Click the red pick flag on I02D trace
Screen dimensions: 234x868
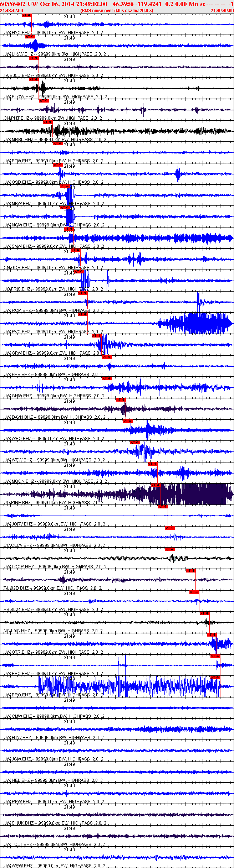pyautogui.click(x=191, y=571)
